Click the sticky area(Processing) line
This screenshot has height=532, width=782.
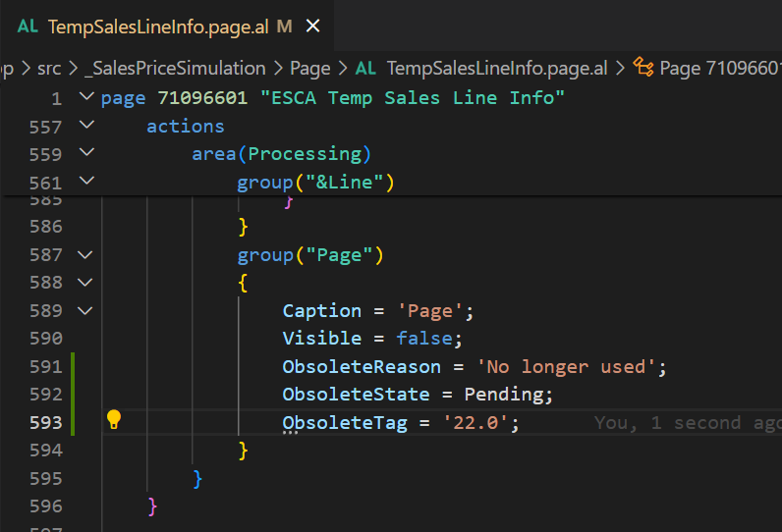point(282,154)
